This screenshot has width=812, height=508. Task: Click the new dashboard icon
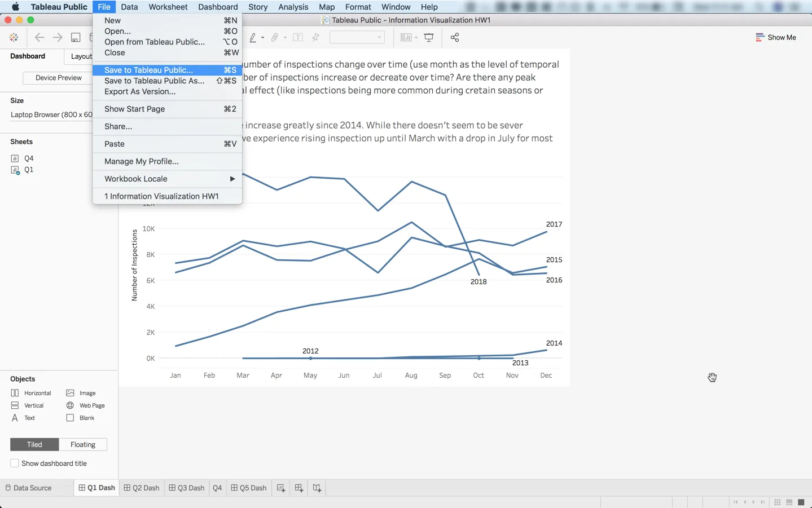(x=299, y=488)
